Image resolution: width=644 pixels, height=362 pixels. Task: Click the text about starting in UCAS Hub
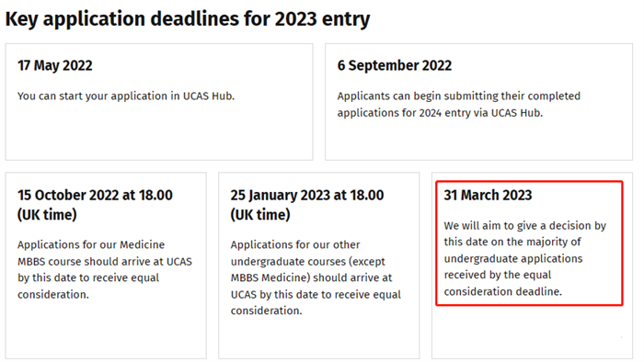click(126, 96)
